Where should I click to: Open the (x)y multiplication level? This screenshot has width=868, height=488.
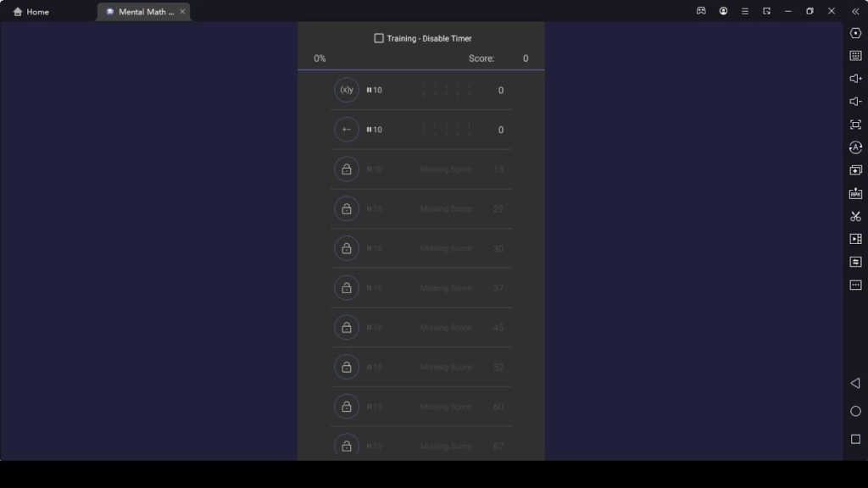[347, 90]
